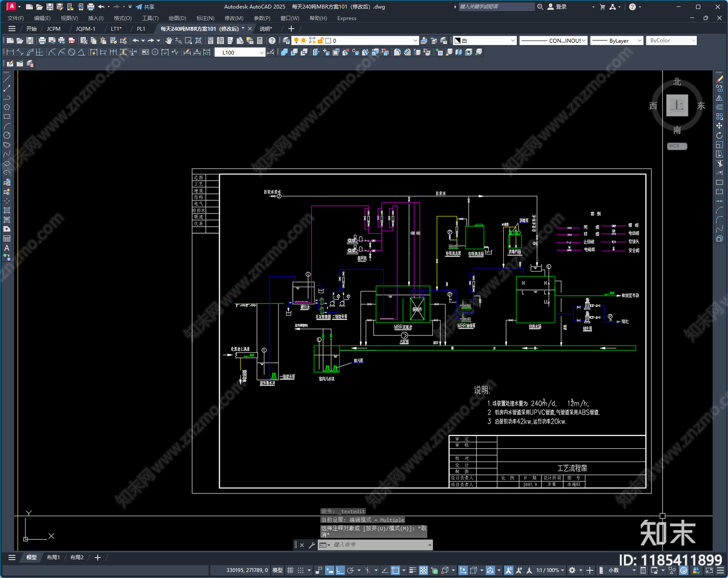728x578 pixels.
Task: Select the Circle tool in the draw toolbar
Action: tap(7, 135)
